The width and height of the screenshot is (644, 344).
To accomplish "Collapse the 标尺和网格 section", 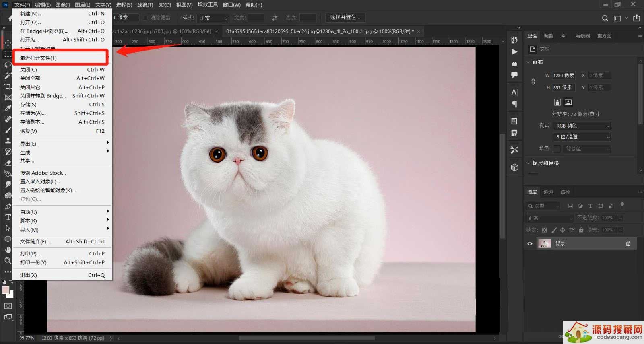I will (528, 163).
